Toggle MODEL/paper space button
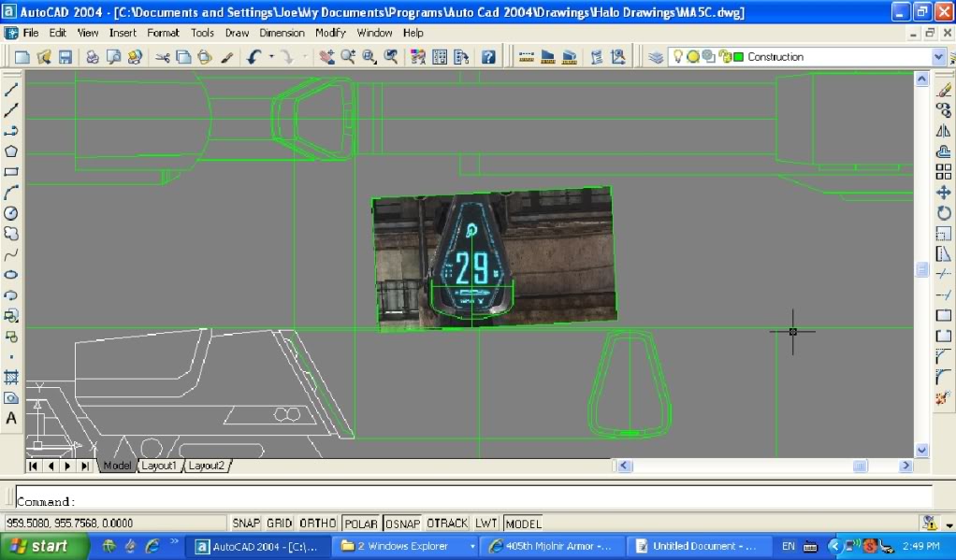This screenshot has width=956, height=560. coord(523,524)
